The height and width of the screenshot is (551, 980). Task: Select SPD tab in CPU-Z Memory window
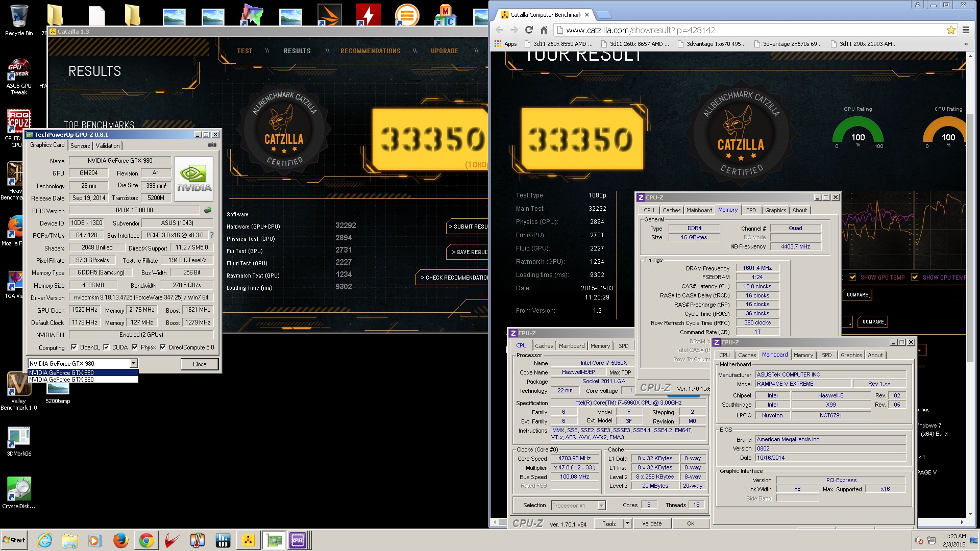coord(751,210)
